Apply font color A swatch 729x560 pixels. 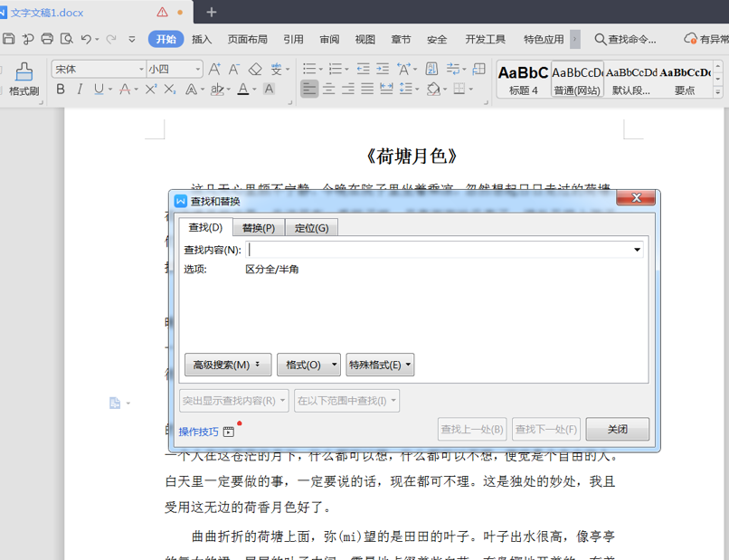coord(243,89)
